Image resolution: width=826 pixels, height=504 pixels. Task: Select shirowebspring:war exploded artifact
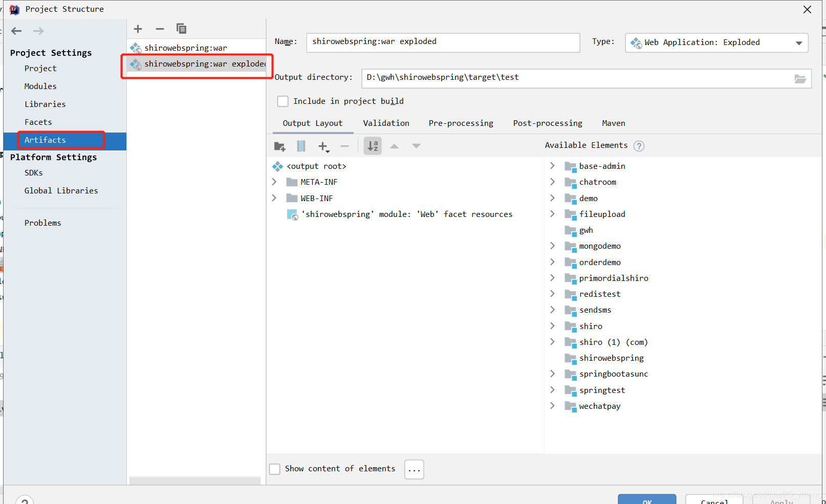(196, 64)
